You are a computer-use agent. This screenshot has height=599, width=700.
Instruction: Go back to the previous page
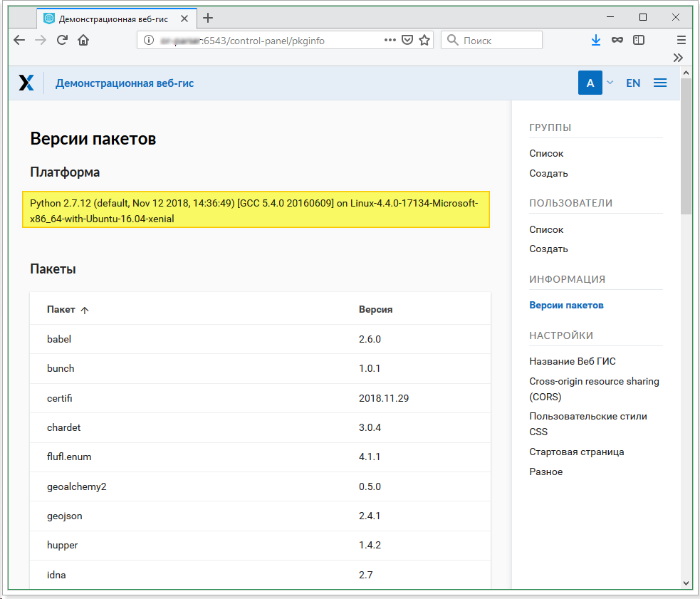click(x=19, y=41)
